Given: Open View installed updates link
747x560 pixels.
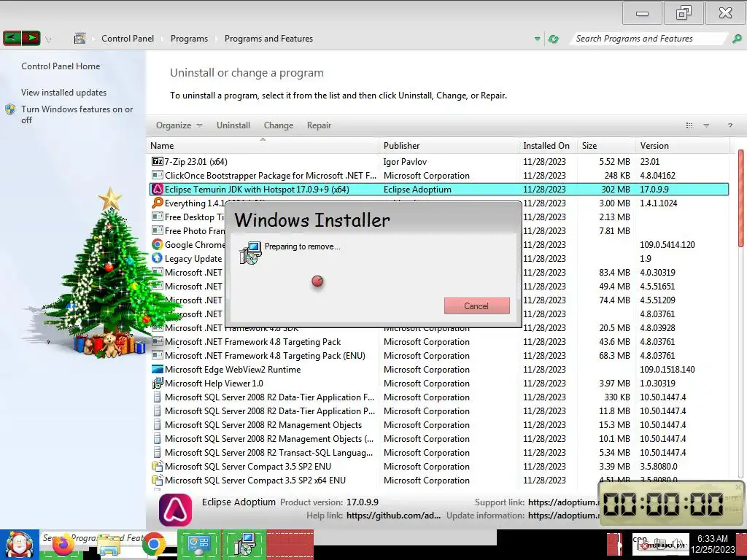Looking at the screenshot, I should click(64, 93).
